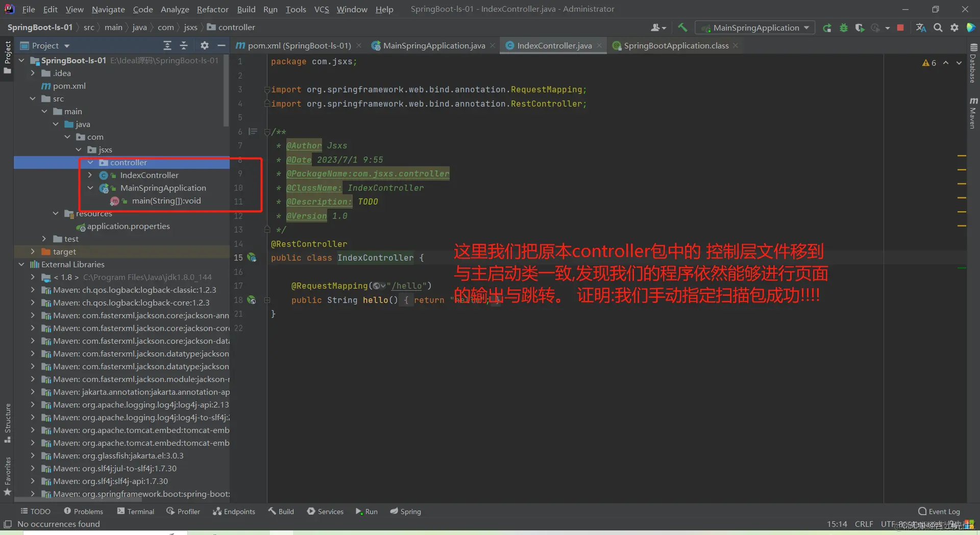980x535 pixels.
Task: Stop the running application
Action: 900,28
